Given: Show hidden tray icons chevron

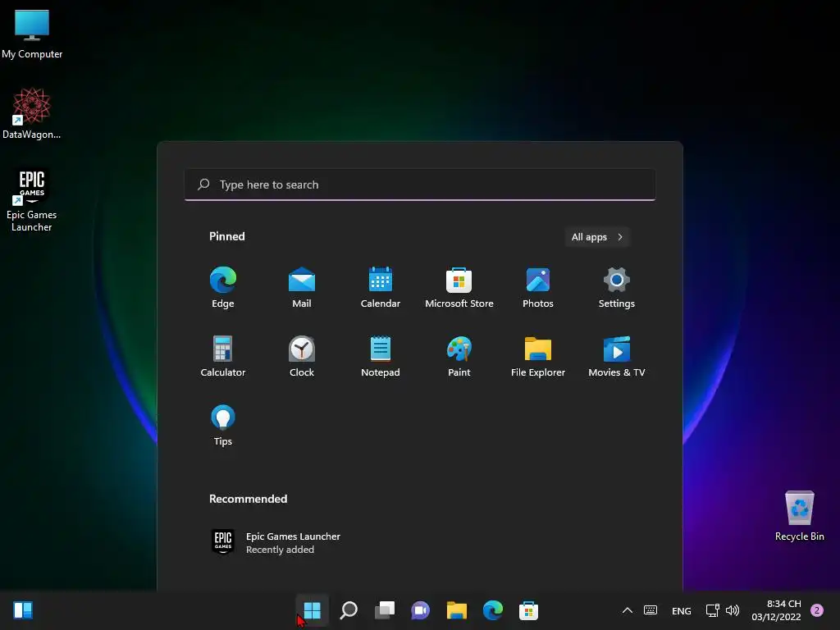Looking at the screenshot, I should pos(628,610).
